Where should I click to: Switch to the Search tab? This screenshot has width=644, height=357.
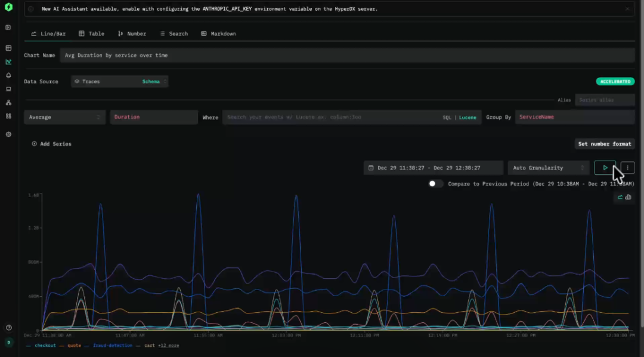coord(174,33)
